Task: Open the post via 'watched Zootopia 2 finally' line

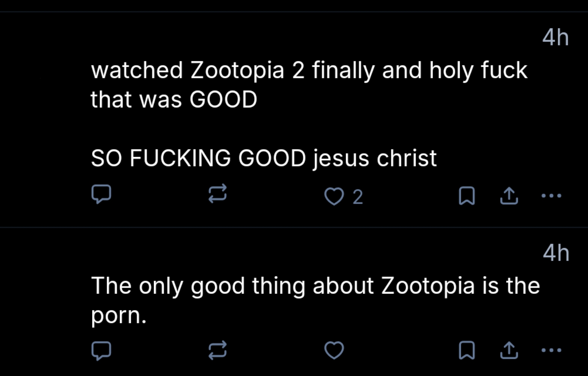Action: point(309,70)
